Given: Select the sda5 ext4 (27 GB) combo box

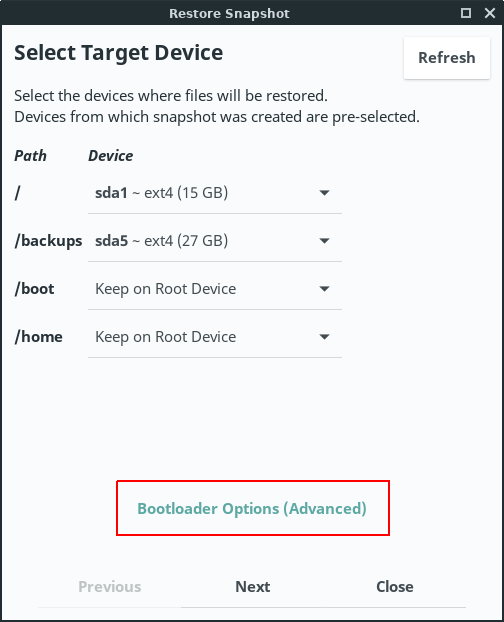Looking at the screenshot, I should click(x=215, y=241).
